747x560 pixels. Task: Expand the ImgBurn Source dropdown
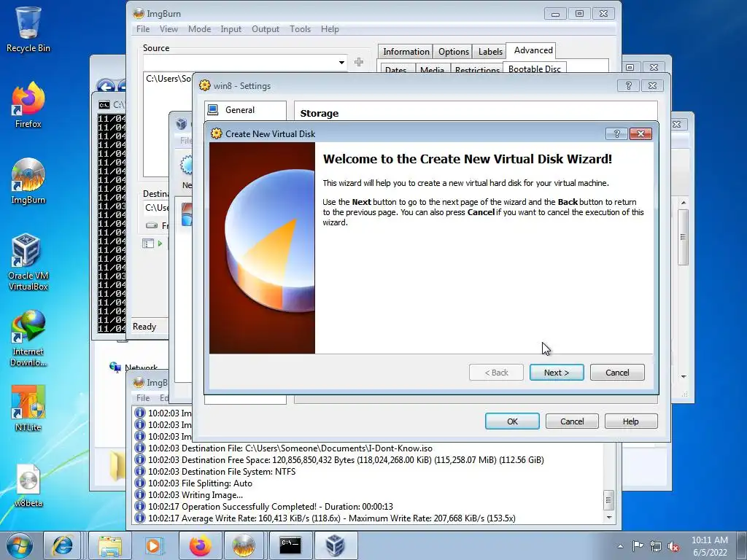(x=341, y=63)
